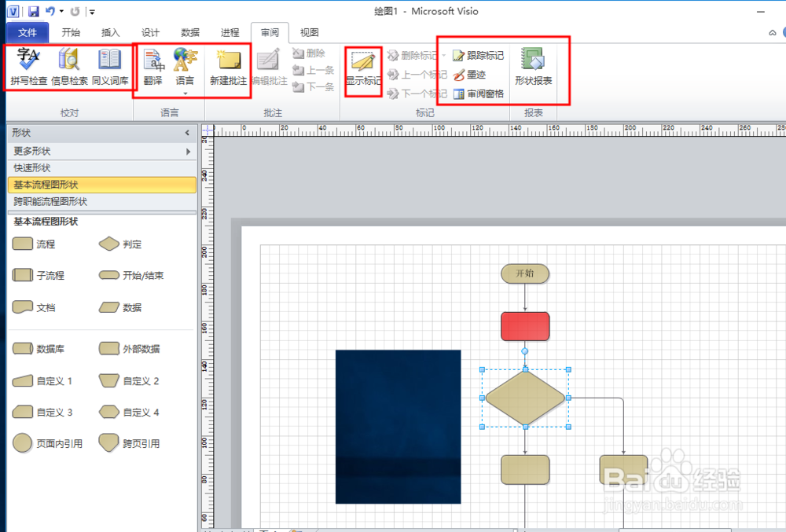Open the undo history dropdown arrow

click(x=61, y=11)
